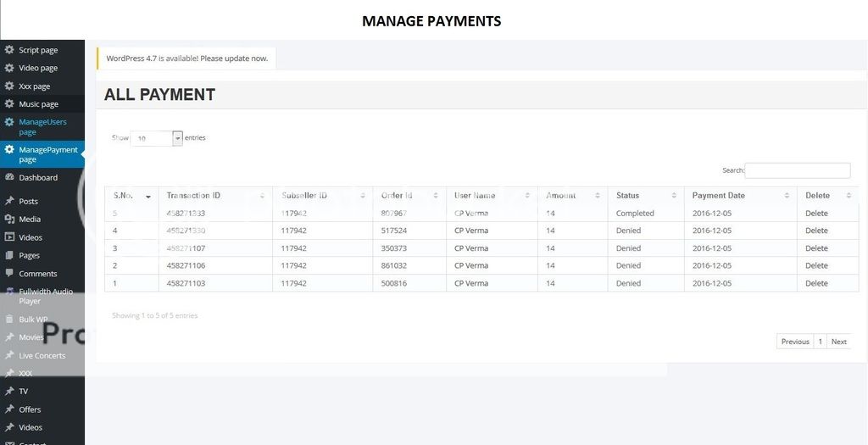Sort table by Subseller ID column
This screenshot has width=868, height=445.
click(323, 196)
